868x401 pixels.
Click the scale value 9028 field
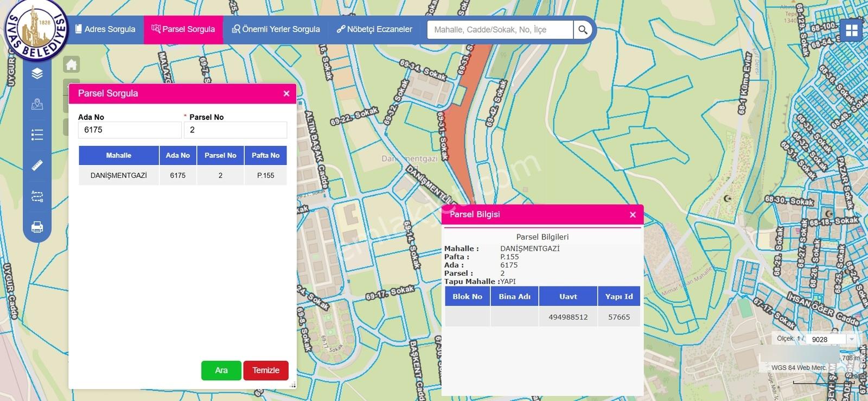click(826, 339)
